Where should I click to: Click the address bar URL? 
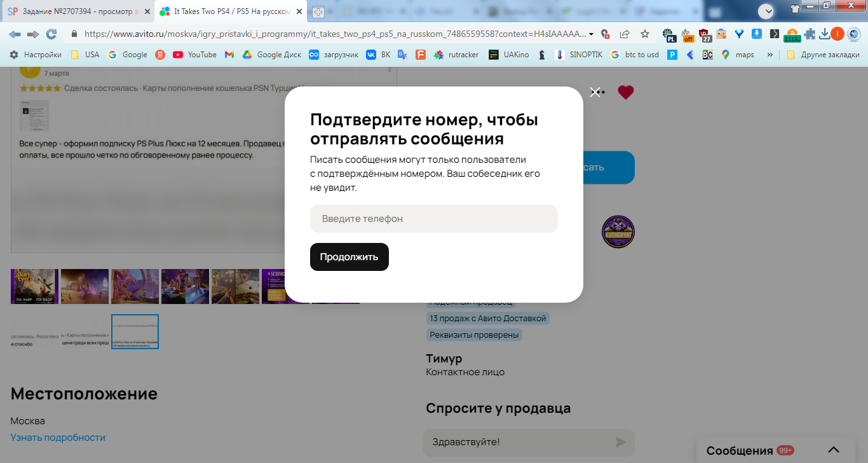(334, 34)
